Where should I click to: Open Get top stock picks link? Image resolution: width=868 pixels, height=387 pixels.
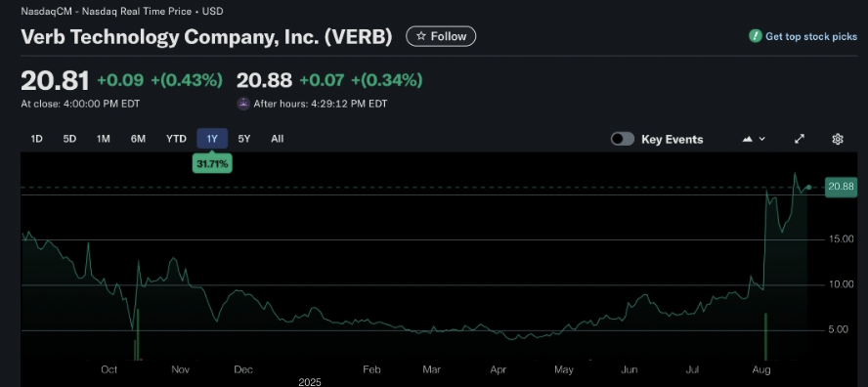[811, 36]
